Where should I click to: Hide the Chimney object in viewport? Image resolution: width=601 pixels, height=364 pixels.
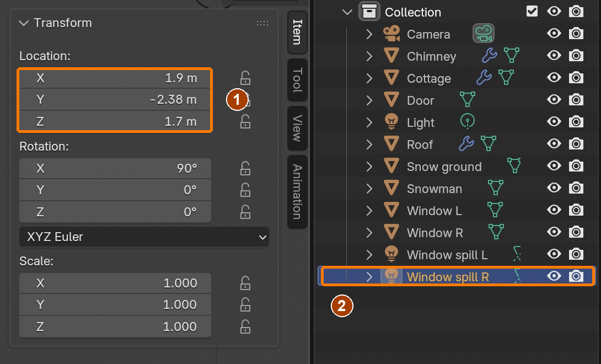(x=554, y=56)
